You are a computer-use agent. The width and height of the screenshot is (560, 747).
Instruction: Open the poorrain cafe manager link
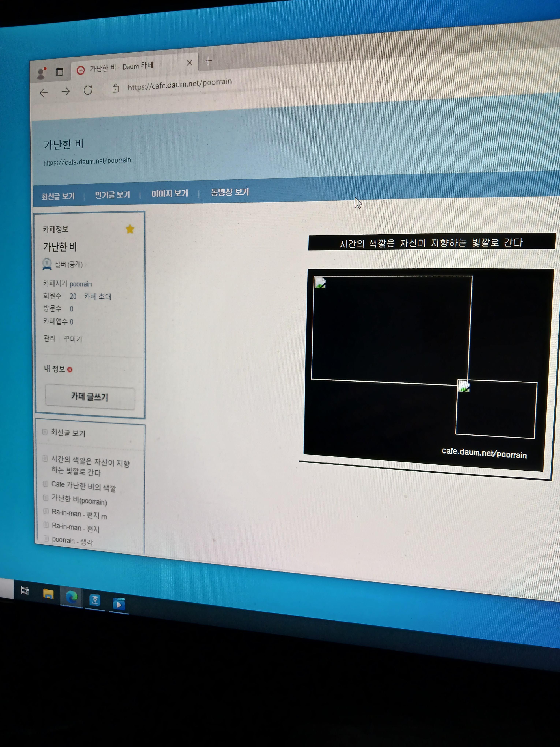tap(81, 284)
